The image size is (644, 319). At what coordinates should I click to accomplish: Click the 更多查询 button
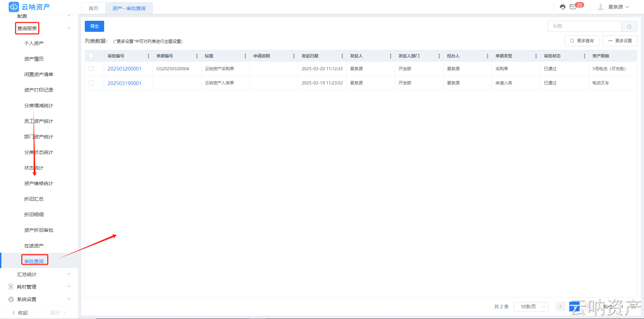582,41
